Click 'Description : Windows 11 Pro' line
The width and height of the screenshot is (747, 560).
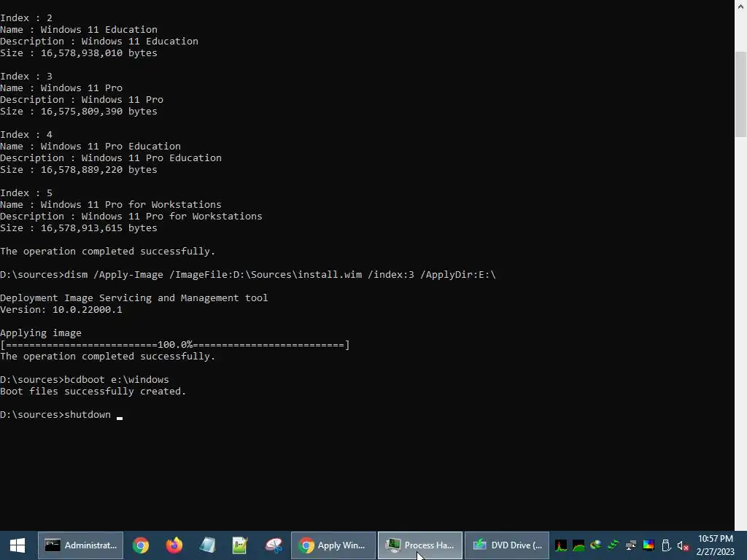point(82,99)
